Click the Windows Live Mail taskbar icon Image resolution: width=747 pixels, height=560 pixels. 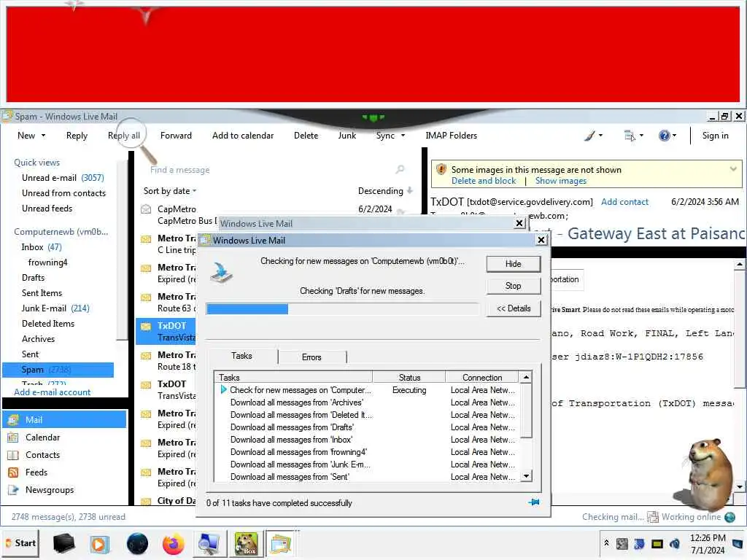[281, 544]
